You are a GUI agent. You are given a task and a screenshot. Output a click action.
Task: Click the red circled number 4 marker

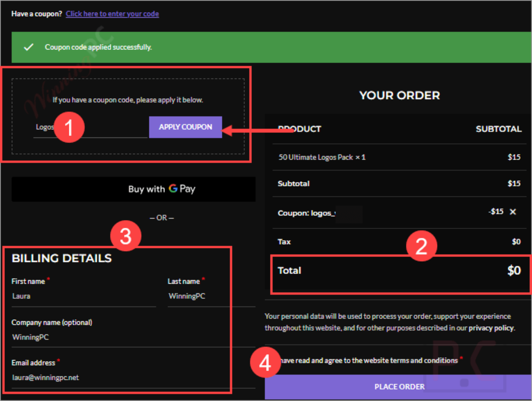(265, 363)
